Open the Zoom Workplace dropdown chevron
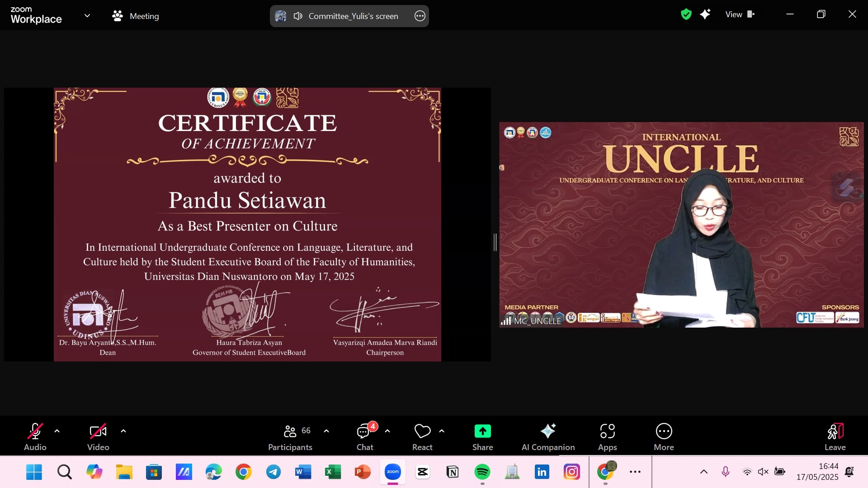This screenshot has height=488, width=868. [87, 16]
